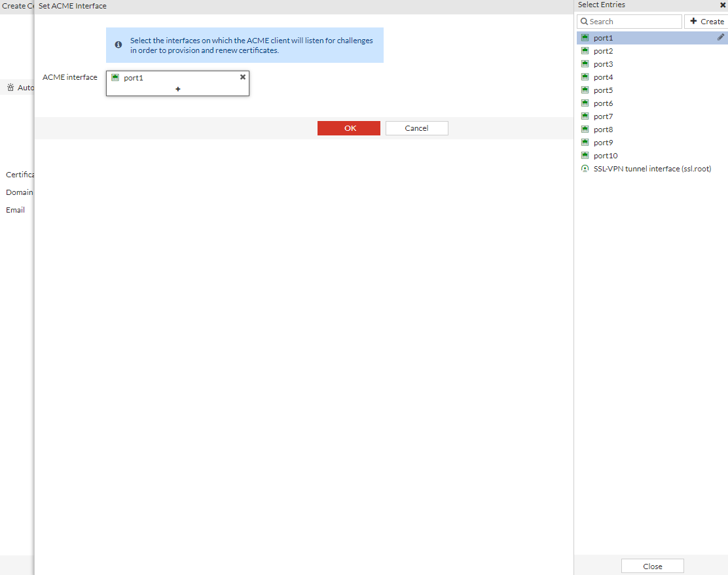
Task: Remove port1 from ACME interface field
Action: pyautogui.click(x=243, y=77)
